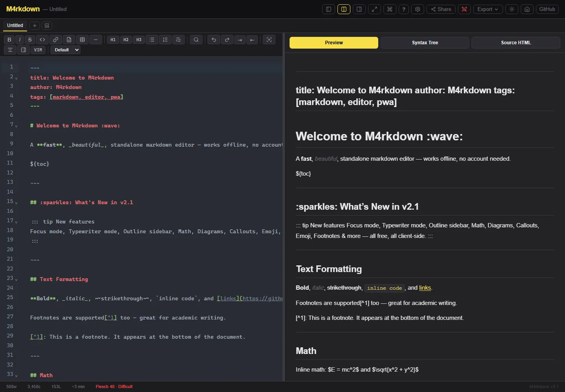Insert inline code using the angle brackets icon

pos(42,40)
